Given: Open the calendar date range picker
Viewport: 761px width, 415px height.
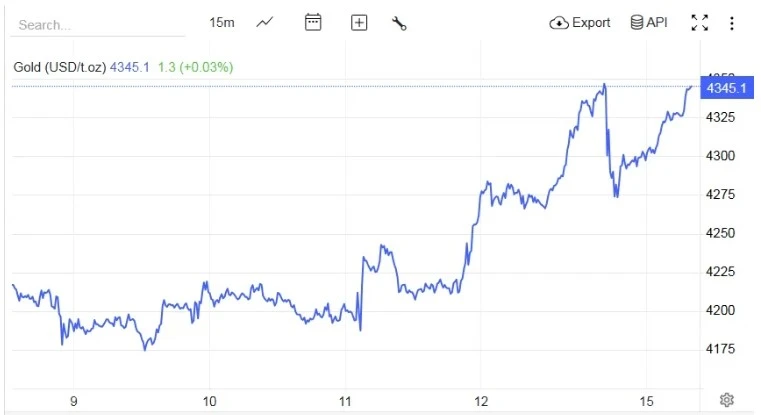Looking at the screenshot, I should point(313,22).
